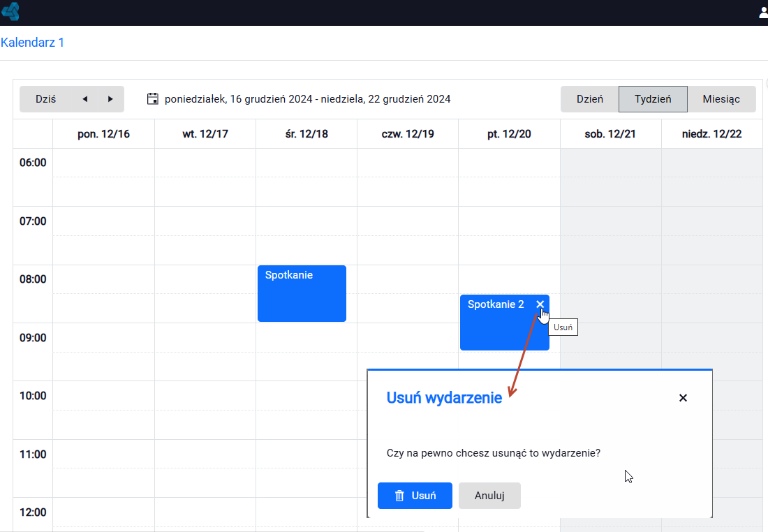Open the user profile icon
This screenshot has height=532, width=768.
pyautogui.click(x=764, y=13)
